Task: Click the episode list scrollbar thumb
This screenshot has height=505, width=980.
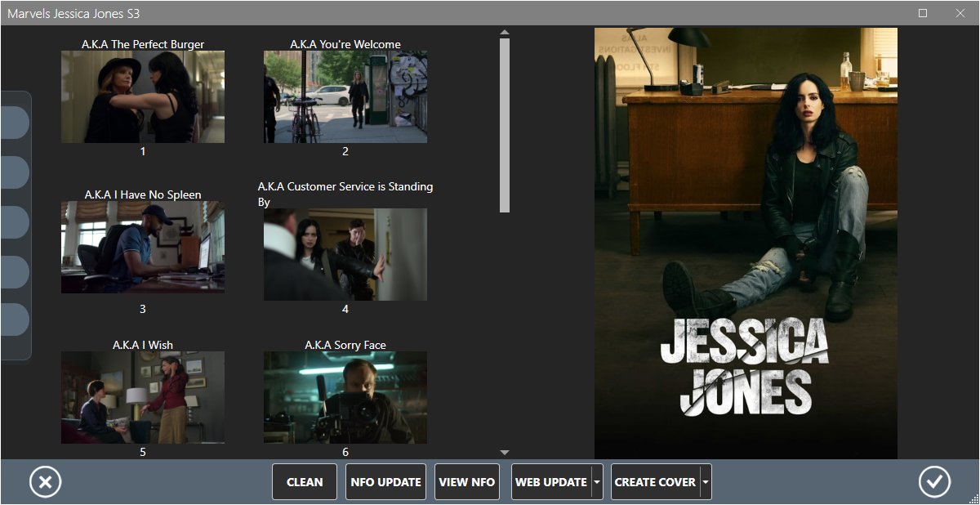Action: [x=505, y=125]
